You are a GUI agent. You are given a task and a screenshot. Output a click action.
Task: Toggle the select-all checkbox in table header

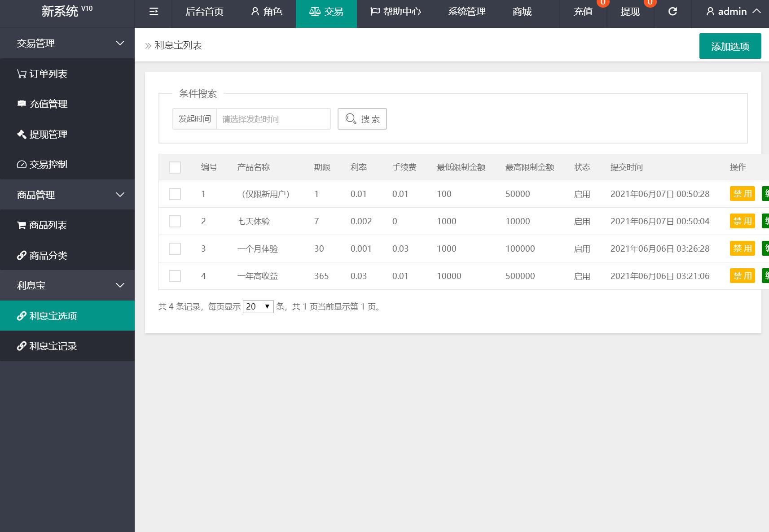coord(175,167)
